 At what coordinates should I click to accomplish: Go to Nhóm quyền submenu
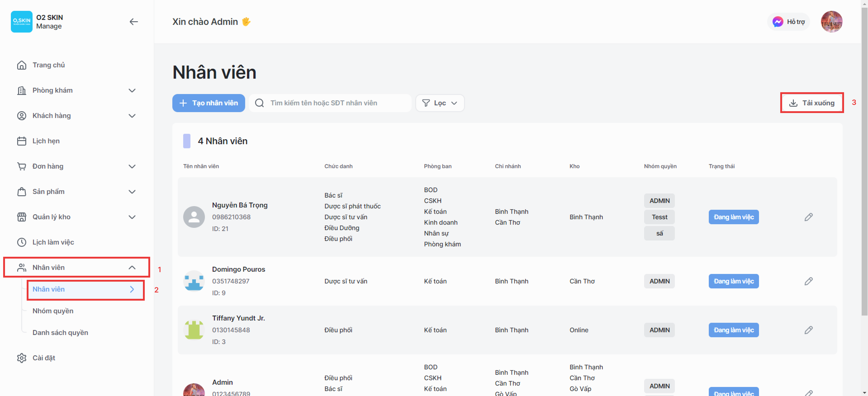[x=53, y=311]
